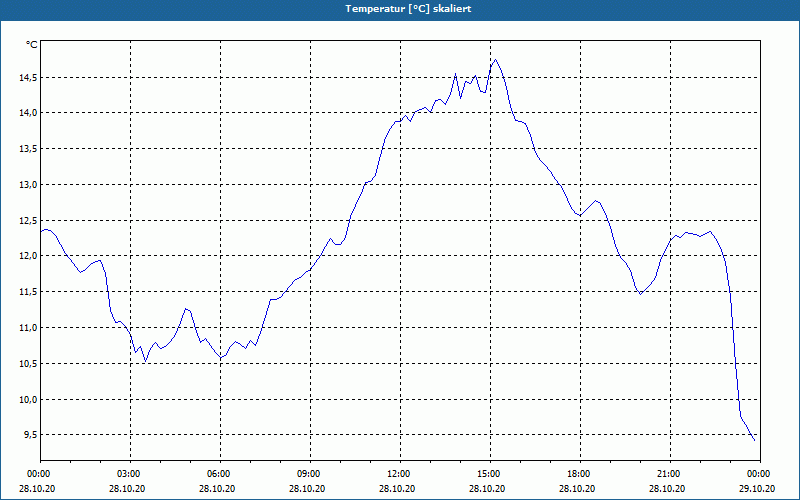
Task: Pick the 12,0 y-axis label
Action: pos(28,256)
